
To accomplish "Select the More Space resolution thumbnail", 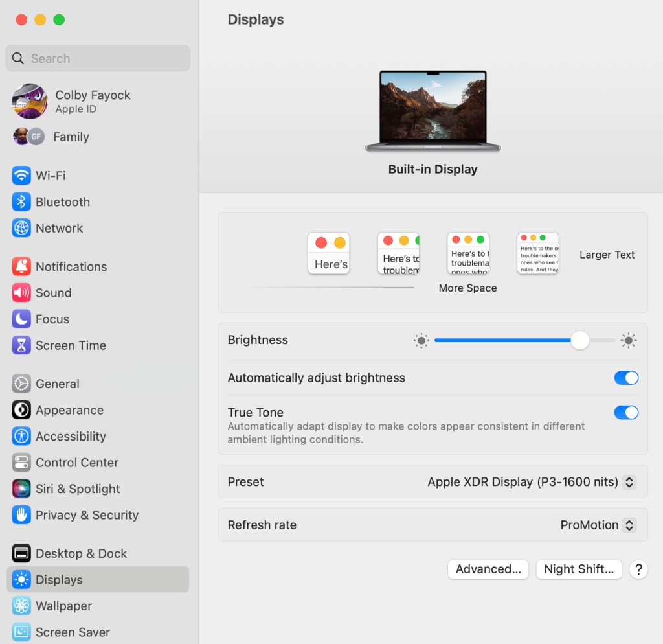I will point(468,253).
